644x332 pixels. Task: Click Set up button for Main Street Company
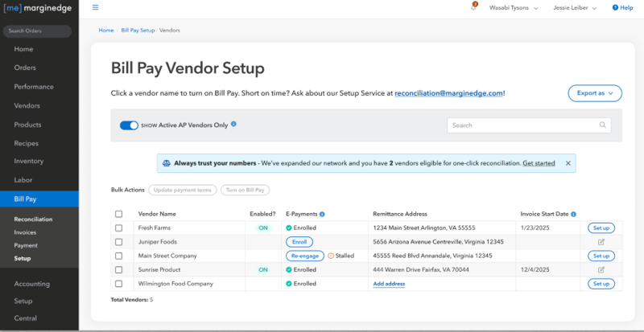[601, 256]
